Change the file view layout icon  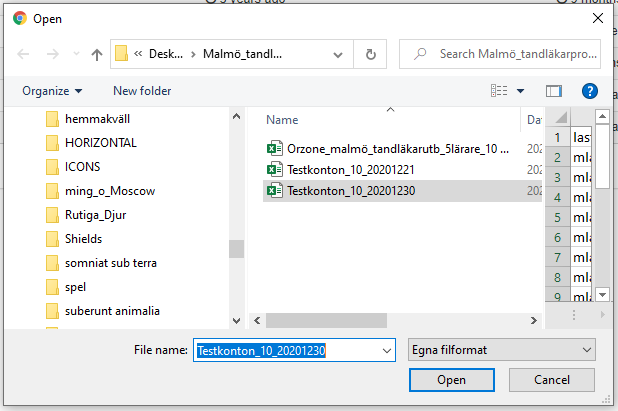coord(499,91)
